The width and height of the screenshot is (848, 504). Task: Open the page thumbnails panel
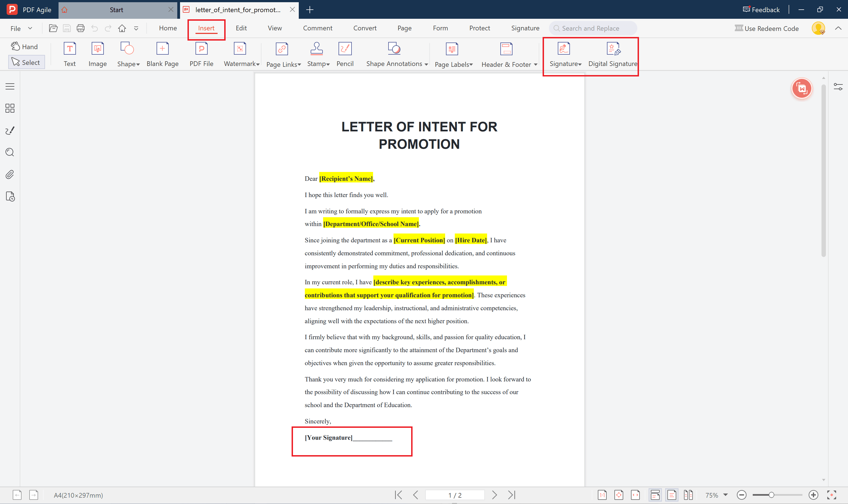pos(9,108)
